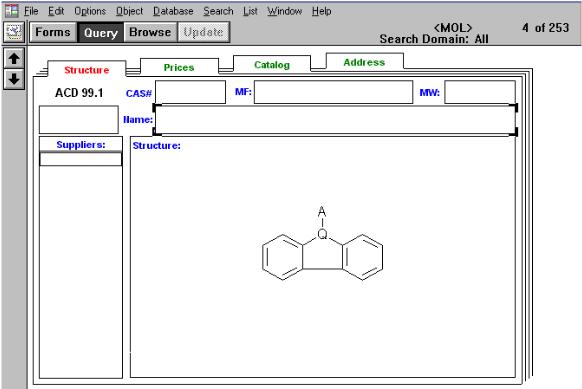Click the MF formula input field
Screen dimensions: 582x389
click(333, 92)
